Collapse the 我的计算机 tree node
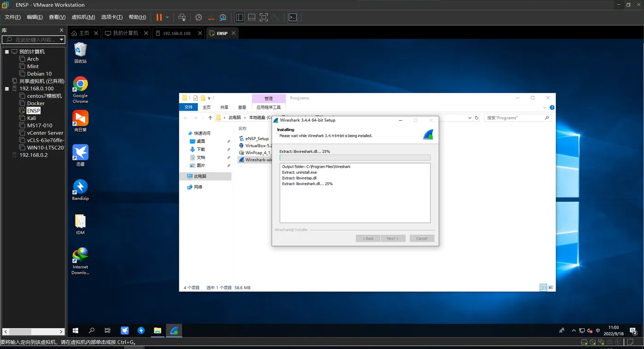The width and height of the screenshot is (644, 349). 7,52
